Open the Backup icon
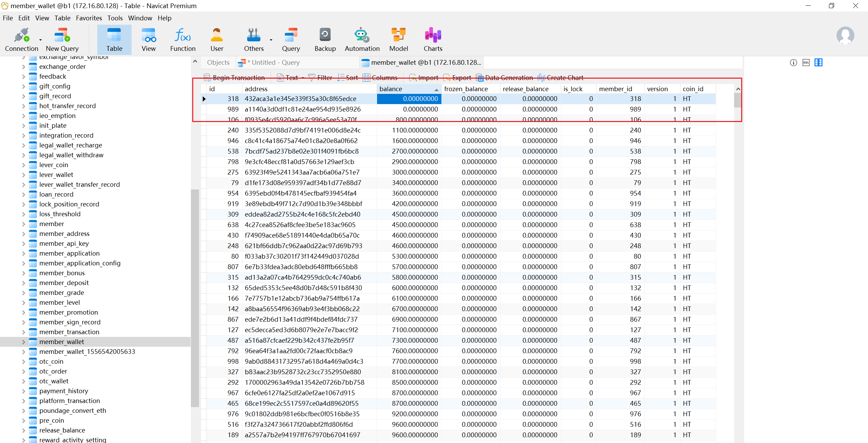The image size is (868, 443). pyautogui.click(x=325, y=40)
